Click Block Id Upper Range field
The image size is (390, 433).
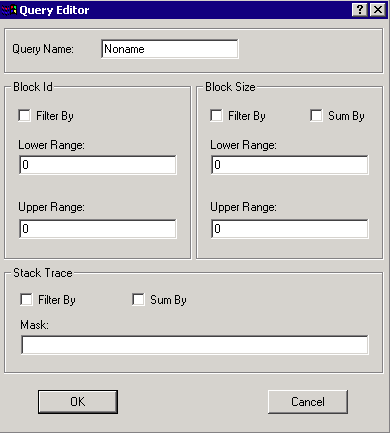[x=98, y=229]
